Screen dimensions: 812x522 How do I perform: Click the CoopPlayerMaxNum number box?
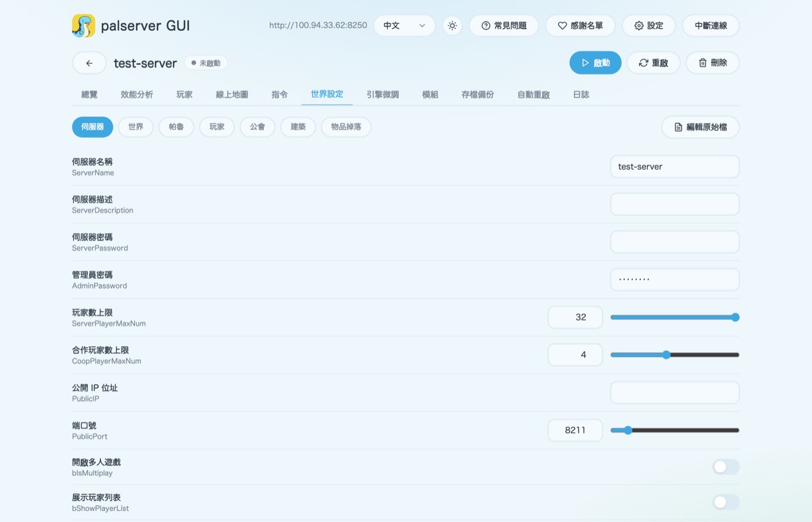pyautogui.click(x=575, y=355)
